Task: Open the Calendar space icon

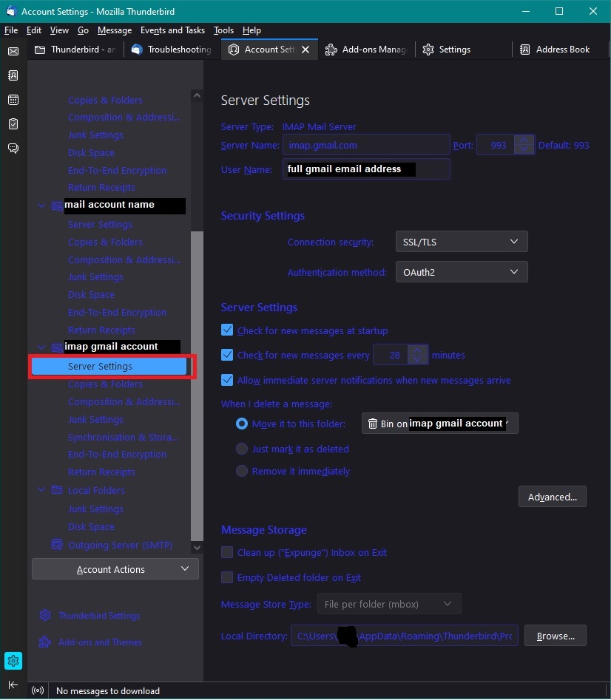Action: click(x=13, y=100)
